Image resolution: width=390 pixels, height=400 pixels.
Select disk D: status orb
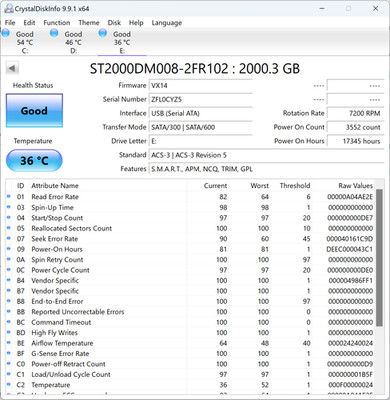coord(54,33)
